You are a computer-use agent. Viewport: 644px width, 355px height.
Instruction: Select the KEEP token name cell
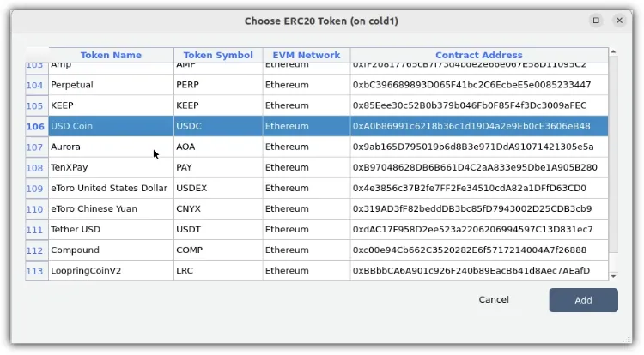pos(111,105)
